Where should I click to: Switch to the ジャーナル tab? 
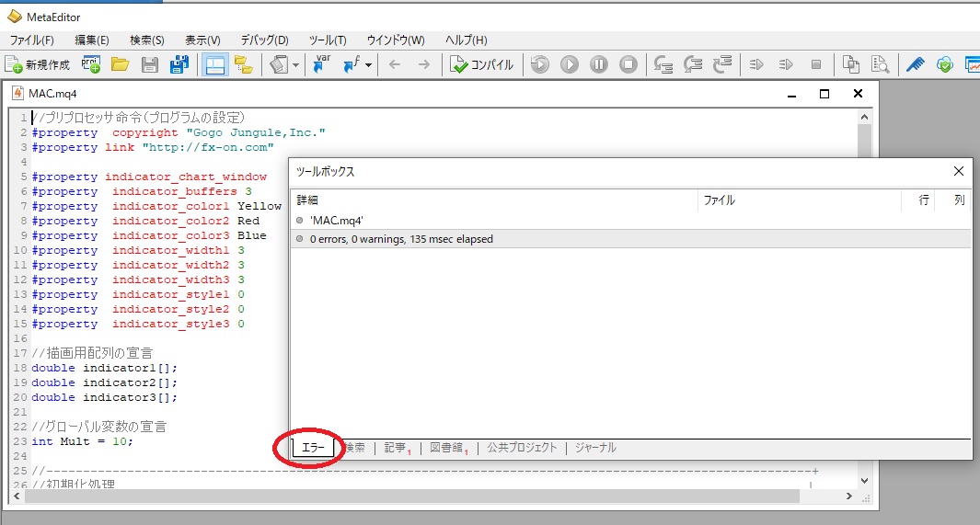pos(595,448)
